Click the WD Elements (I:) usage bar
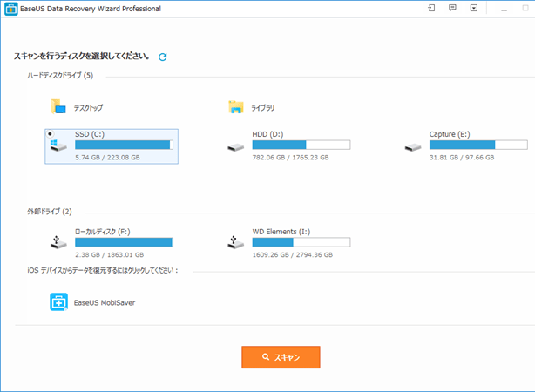This screenshot has height=392, width=535. pyautogui.click(x=301, y=242)
